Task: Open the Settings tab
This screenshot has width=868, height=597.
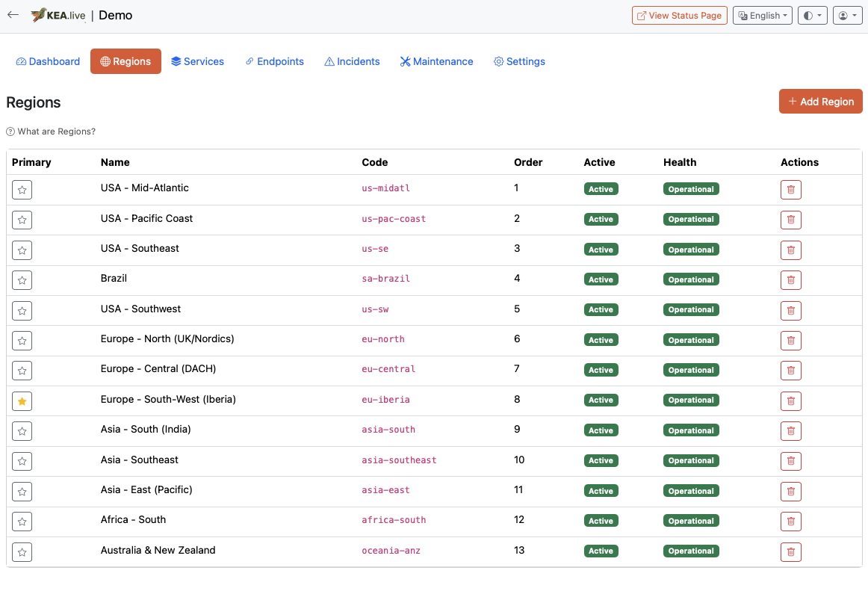Action: coord(519,61)
